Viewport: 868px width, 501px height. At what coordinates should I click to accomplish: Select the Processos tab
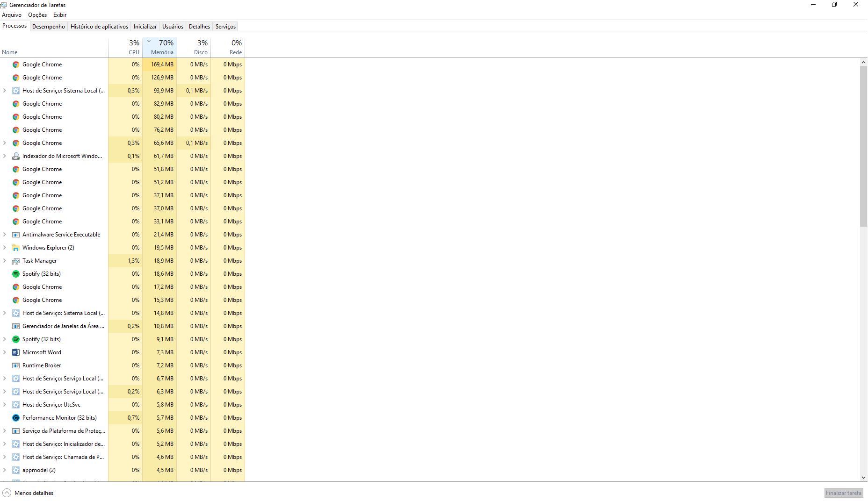tap(14, 26)
